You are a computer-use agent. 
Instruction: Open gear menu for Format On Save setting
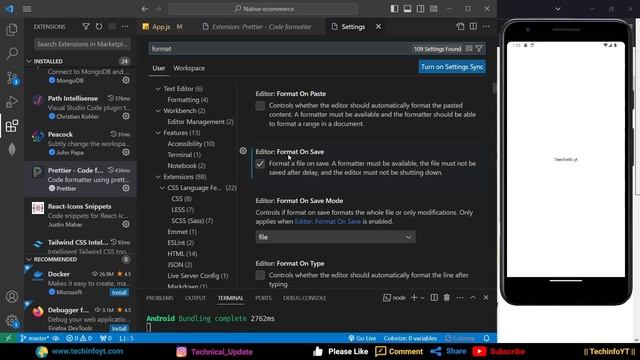click(243, 151)
